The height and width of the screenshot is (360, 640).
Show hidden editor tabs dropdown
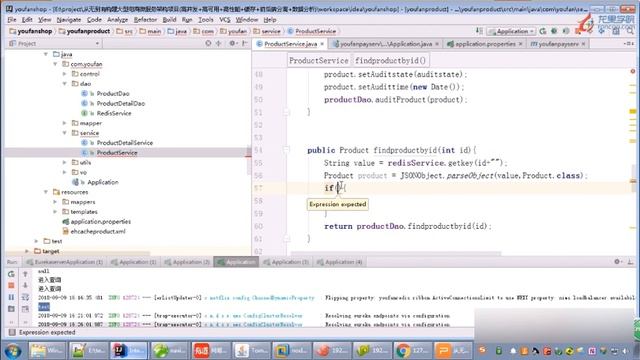coord(629,43)
